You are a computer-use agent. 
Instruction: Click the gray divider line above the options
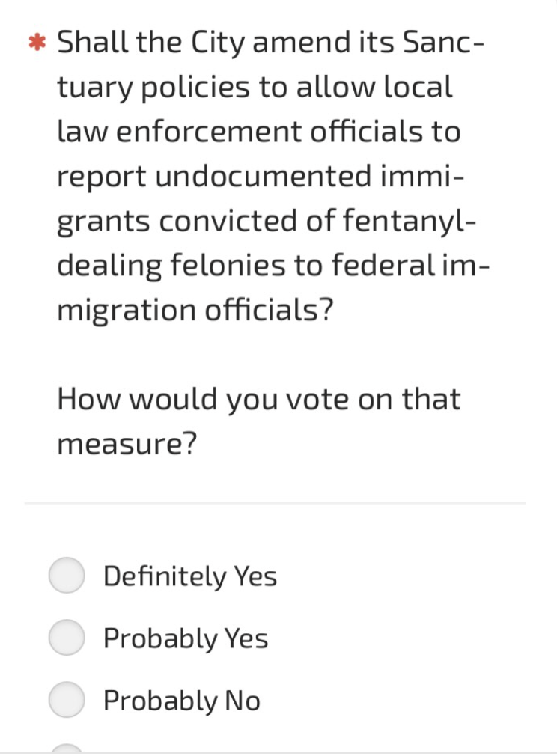pyautogui.click(x=275, y=503)
